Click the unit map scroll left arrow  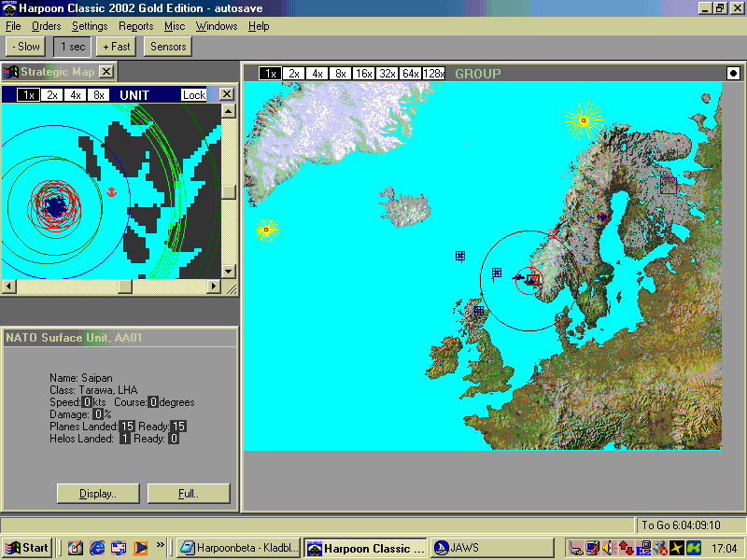(x=9, y=287)
